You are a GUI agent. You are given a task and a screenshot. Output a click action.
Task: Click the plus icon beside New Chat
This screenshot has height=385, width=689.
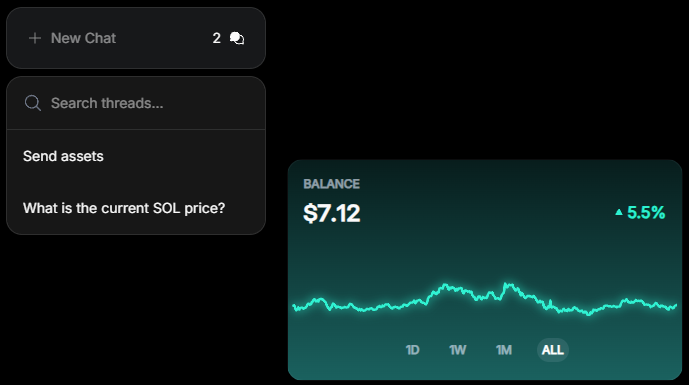coord(35,38)
